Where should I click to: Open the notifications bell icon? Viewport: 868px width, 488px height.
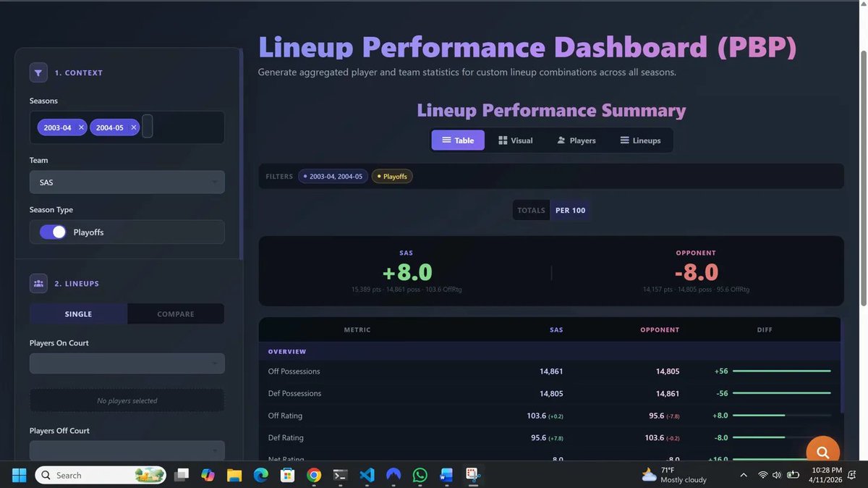pos(851,475)
